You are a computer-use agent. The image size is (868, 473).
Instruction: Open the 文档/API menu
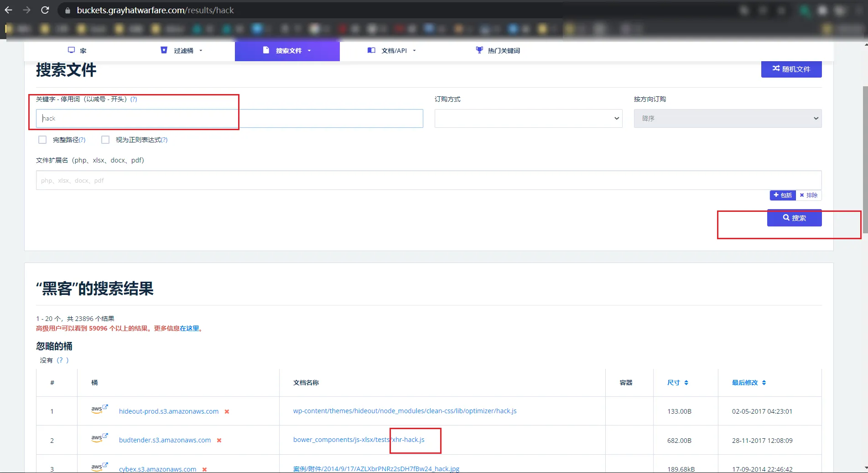tap(392, 50)
